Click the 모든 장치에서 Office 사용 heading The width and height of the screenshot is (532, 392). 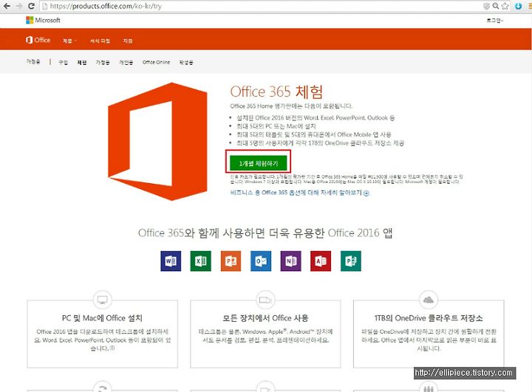click(265, 318)
